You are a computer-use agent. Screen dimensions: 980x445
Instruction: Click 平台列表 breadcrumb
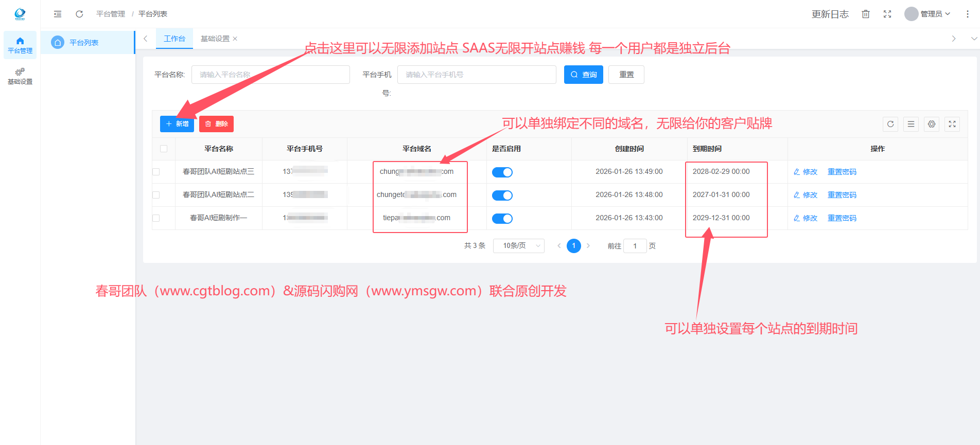[x=153, y=14]
